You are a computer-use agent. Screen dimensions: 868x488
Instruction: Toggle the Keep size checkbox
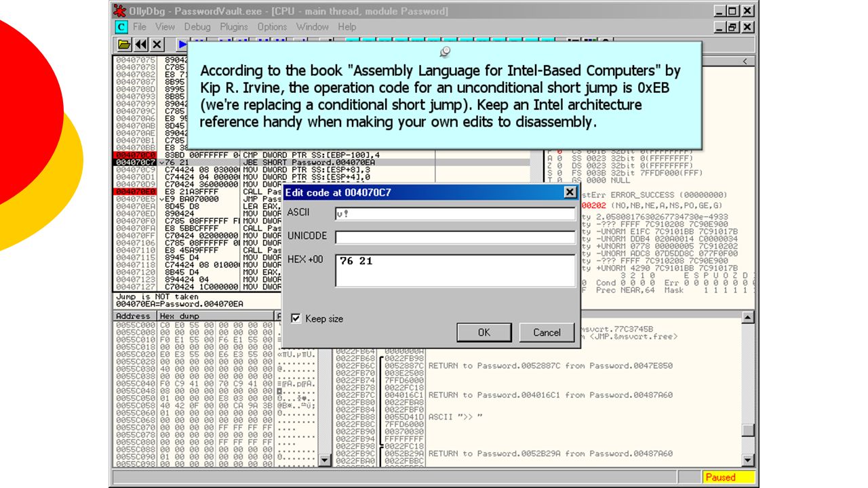(296, 319)
